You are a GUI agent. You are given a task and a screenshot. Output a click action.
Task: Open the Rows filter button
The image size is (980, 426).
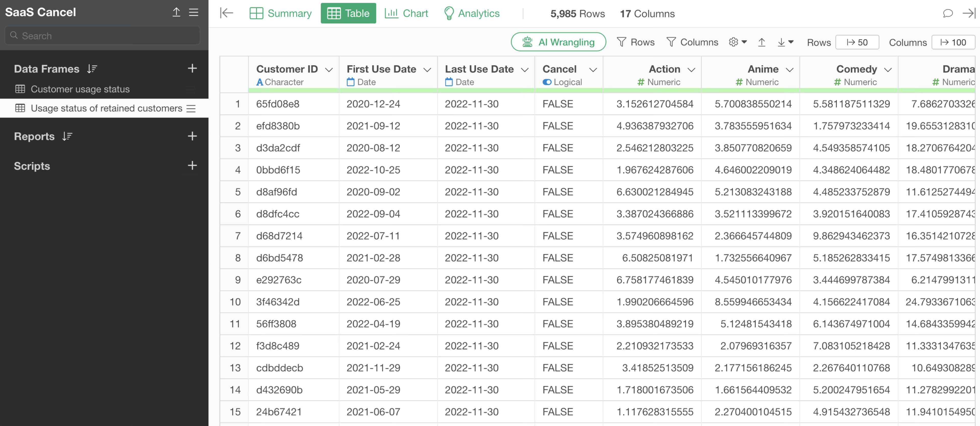point(636,42)
